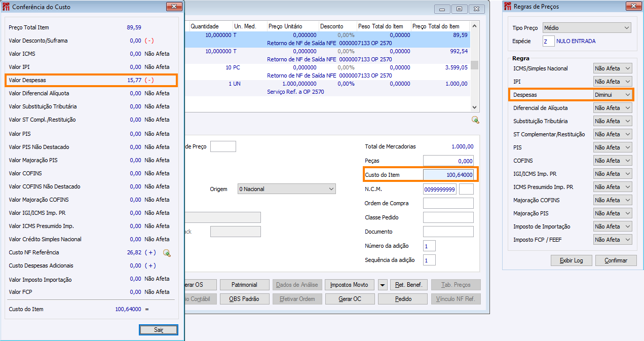Click OBS Padrão button
Screen dimensions: 644x341
pyautogui.click(x=245, y=299)
